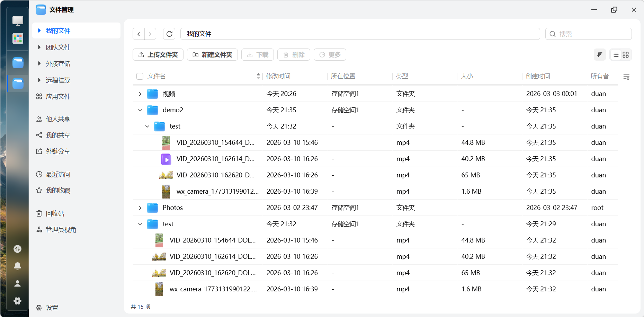644x317 pixels.
Task: Expand 团队文件 in the sidebar
Action: point(39,47)
